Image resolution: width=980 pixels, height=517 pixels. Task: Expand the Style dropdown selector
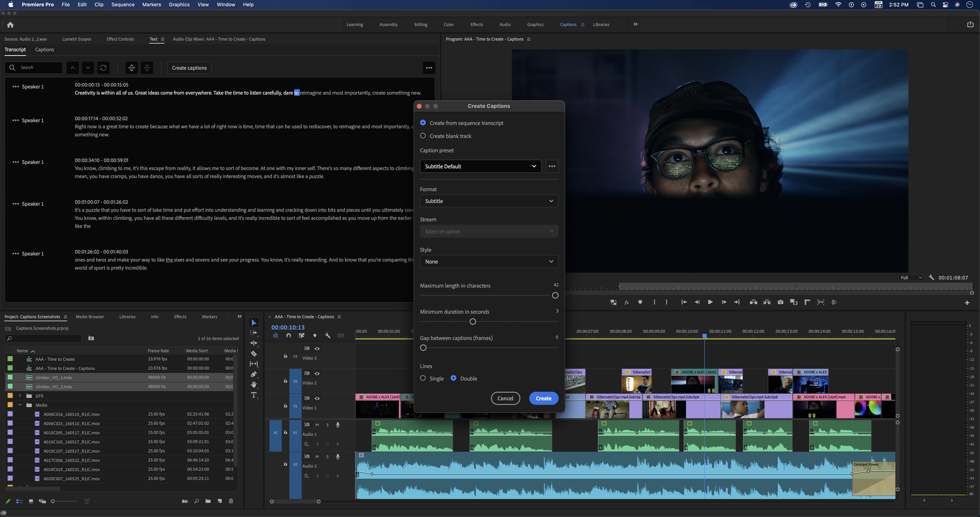489,261
